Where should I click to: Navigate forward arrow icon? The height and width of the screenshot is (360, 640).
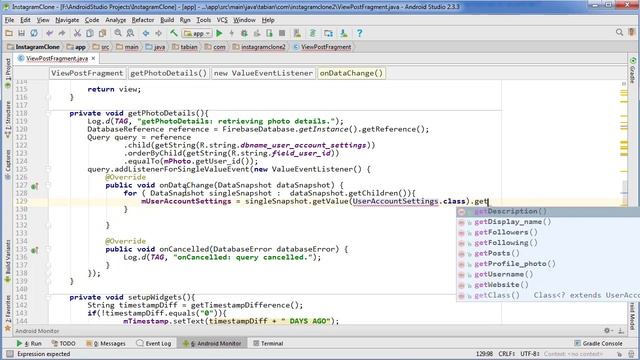coord(158,33)
